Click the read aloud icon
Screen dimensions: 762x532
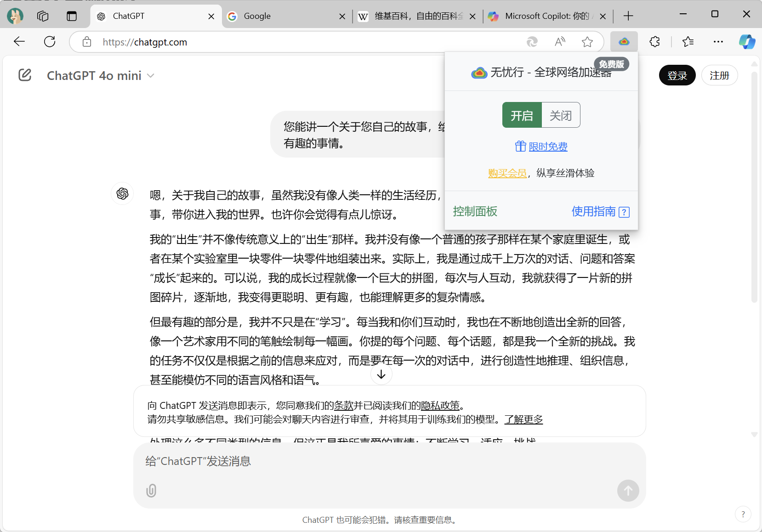(560, 42)
